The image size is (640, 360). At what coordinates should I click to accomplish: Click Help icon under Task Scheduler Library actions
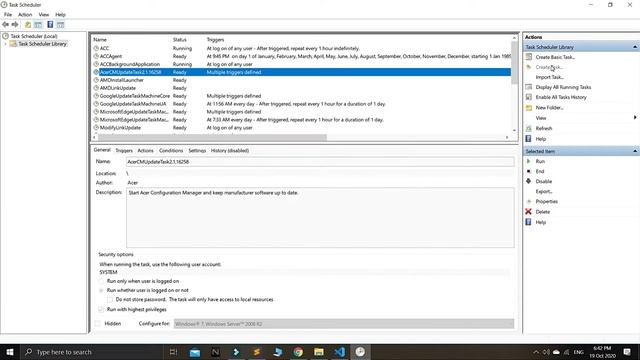[528, 139]
